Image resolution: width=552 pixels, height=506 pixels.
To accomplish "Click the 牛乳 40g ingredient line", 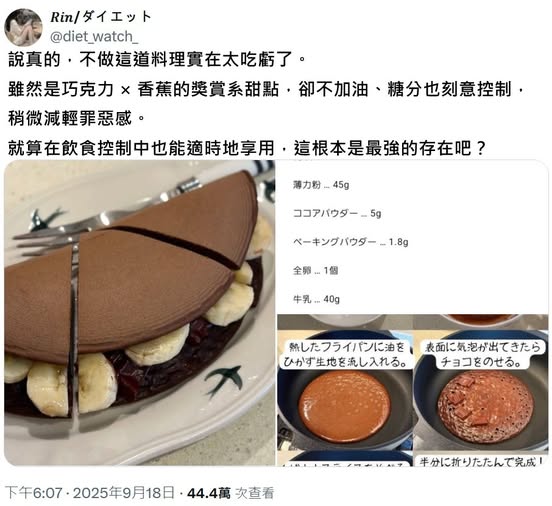I will click(x=316, y=299).
